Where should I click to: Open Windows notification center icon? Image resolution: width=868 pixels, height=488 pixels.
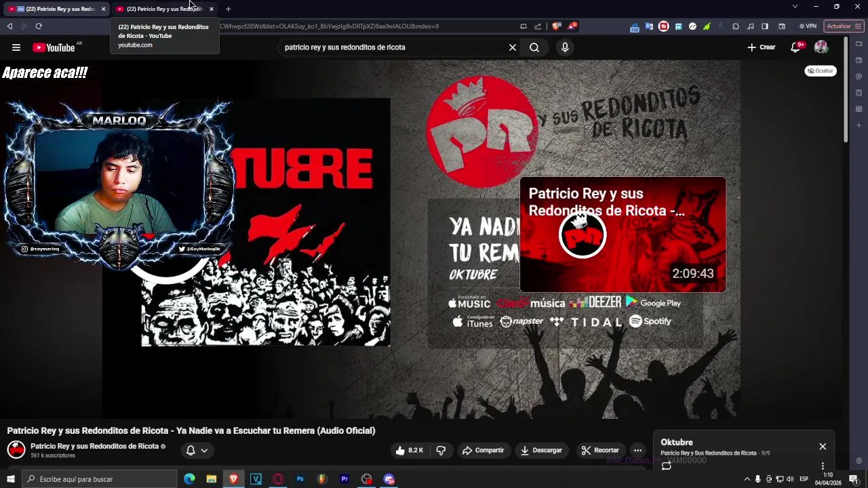[x=854, y=479]
